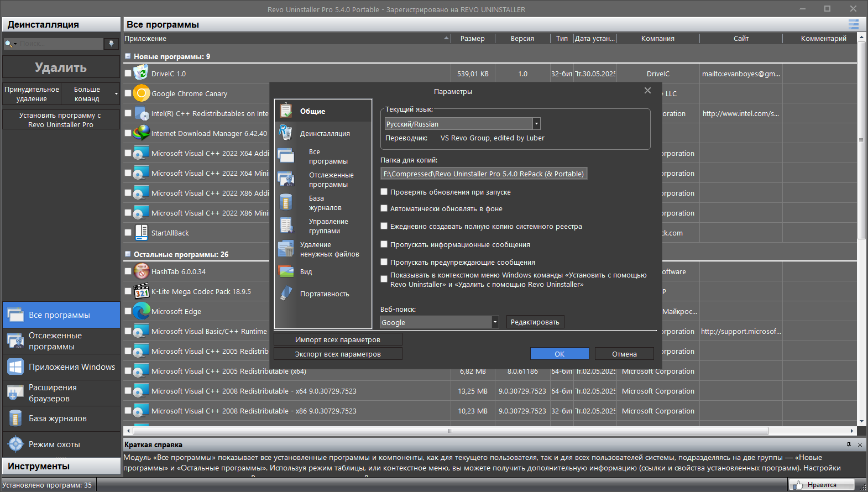Tick the checkbox next to DriveIC 1.0
This screenshot has width=868, height=492.
pos(128,74)
